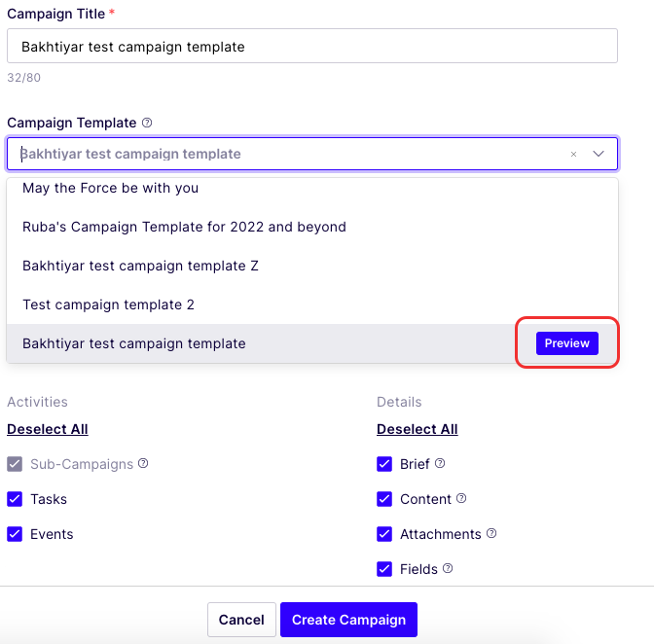Click help icon next to Fields

point(448,568)
